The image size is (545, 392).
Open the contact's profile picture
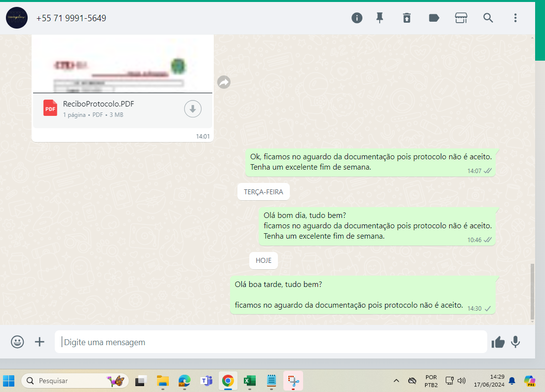point(17,18)
